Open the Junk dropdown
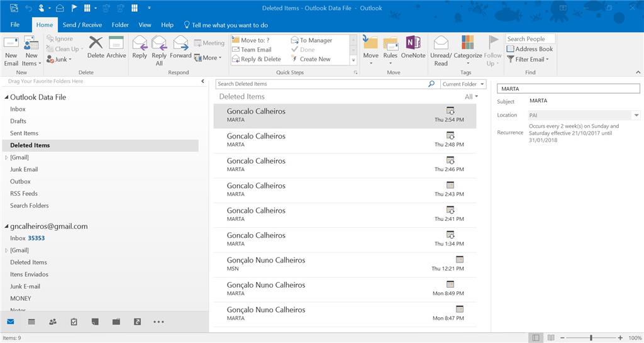The width and height of the screenshot is (644, 343). point(58,59)
